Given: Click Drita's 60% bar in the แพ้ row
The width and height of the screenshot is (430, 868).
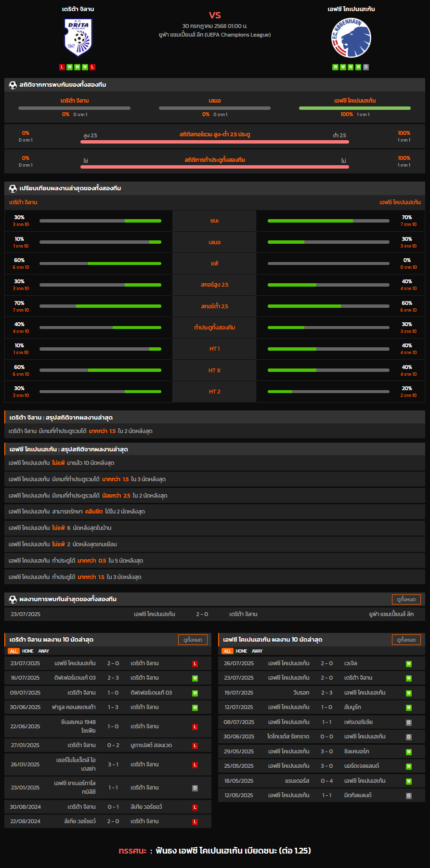Looking at the screenshot, I should (x=100, y=263).
